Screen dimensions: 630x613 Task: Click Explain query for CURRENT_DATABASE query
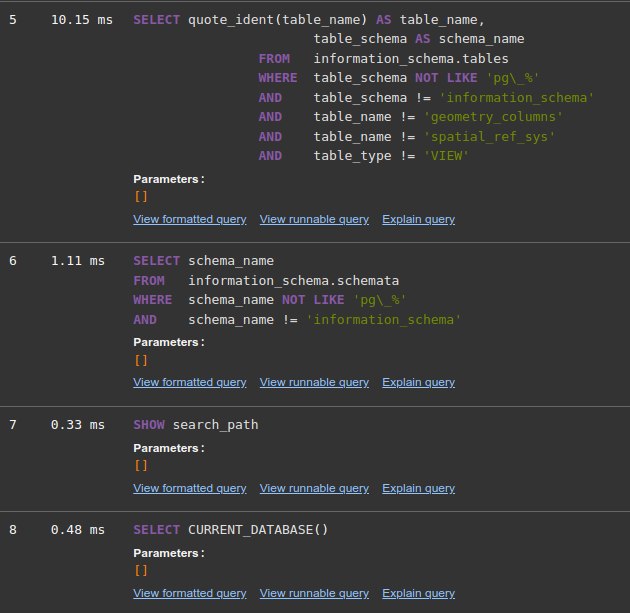[x=418, y=593]
